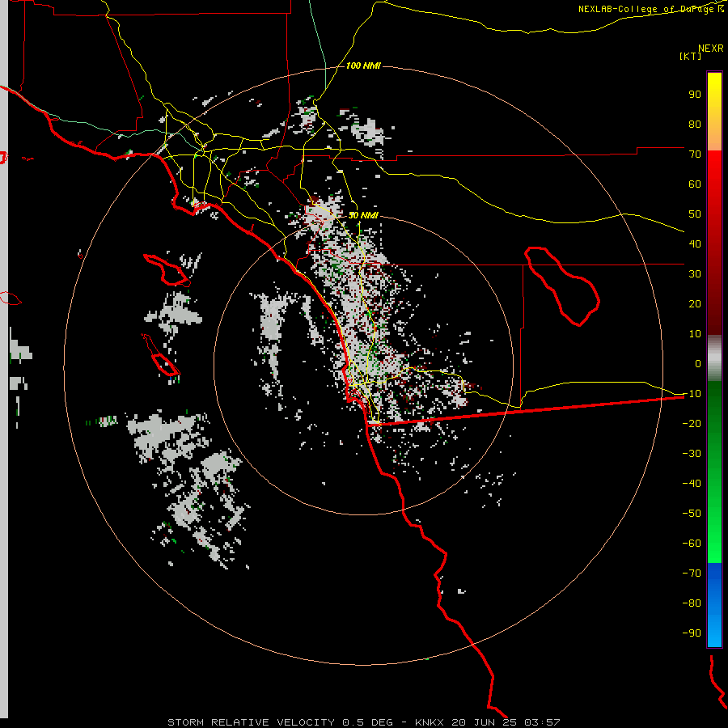Select the blue band at the color bar bottom
This screenshot has height=728, width=728.
[x=714, y=604]
